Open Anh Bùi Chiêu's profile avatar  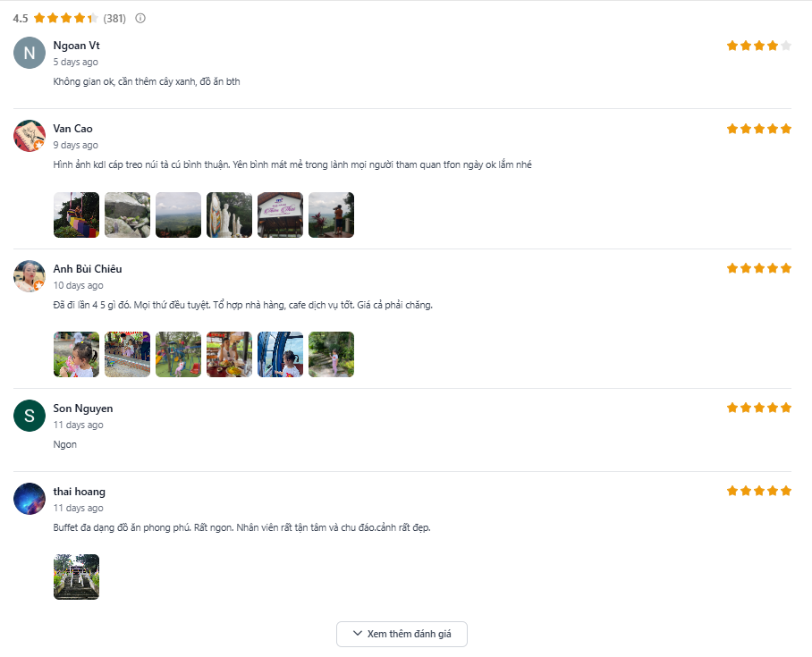pyautogui.click(x=30, y=276)
